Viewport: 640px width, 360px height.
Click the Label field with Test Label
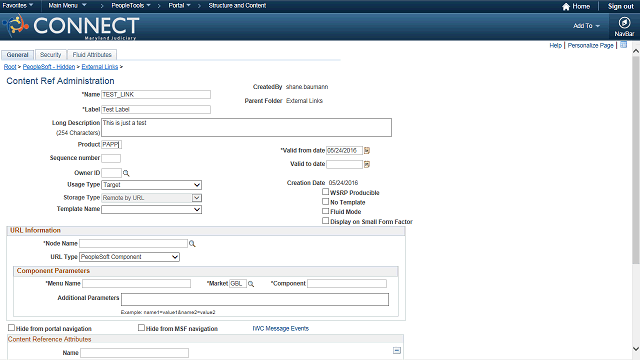(x=156, y=109)
